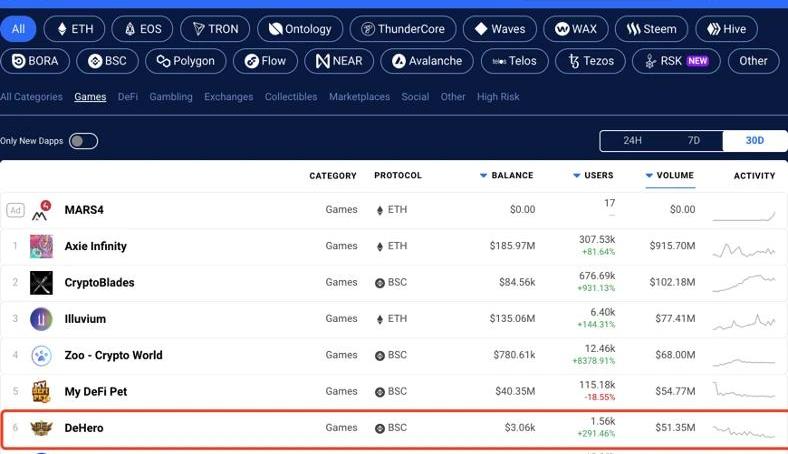Select the BSC protocol chip
The height and width of the screenshot is (454, 788).
(107, 61)
